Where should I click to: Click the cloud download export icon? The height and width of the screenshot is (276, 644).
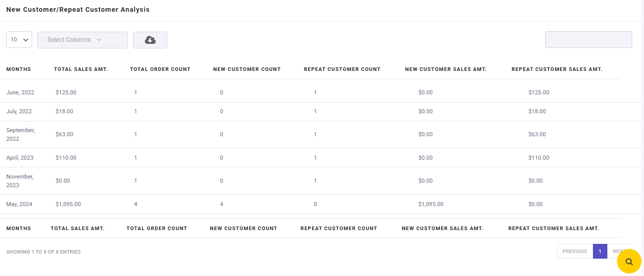[150, 40]
